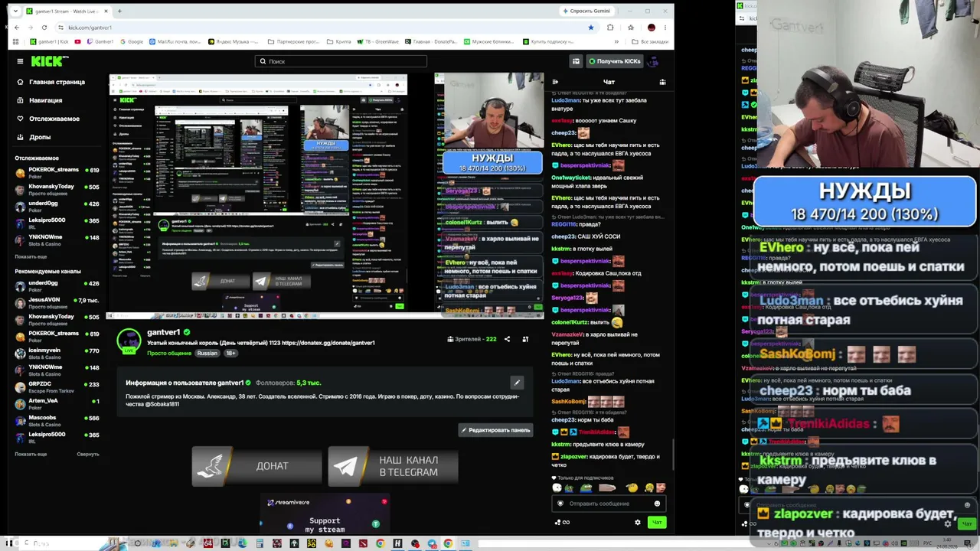The width and height of the screenshot is (980, 551).
Task: Expand recommended channels with bottom Показать еще
Action: tap(31, 454)
